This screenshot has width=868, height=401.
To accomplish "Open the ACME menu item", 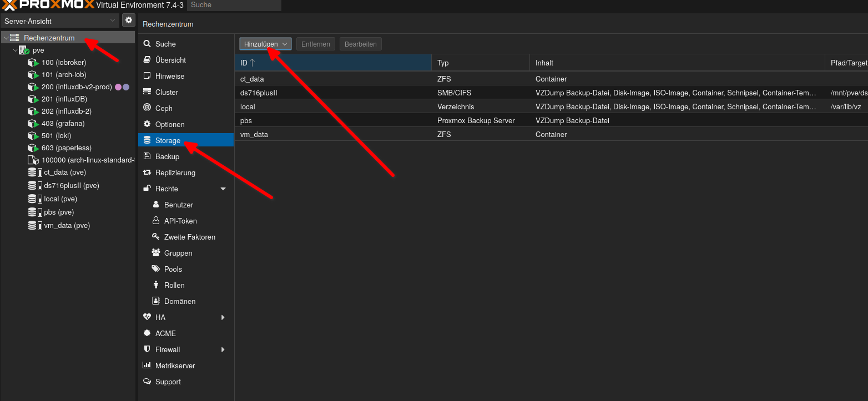I will click(x=186, y=333).
